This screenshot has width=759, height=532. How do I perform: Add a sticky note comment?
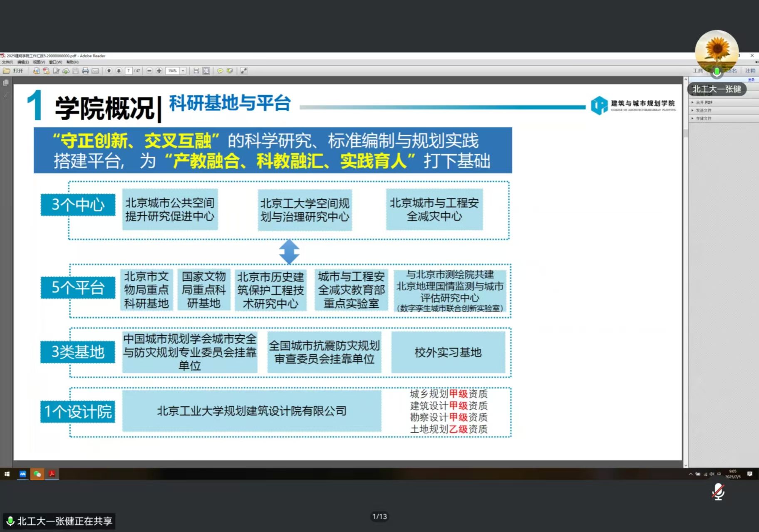220,71
